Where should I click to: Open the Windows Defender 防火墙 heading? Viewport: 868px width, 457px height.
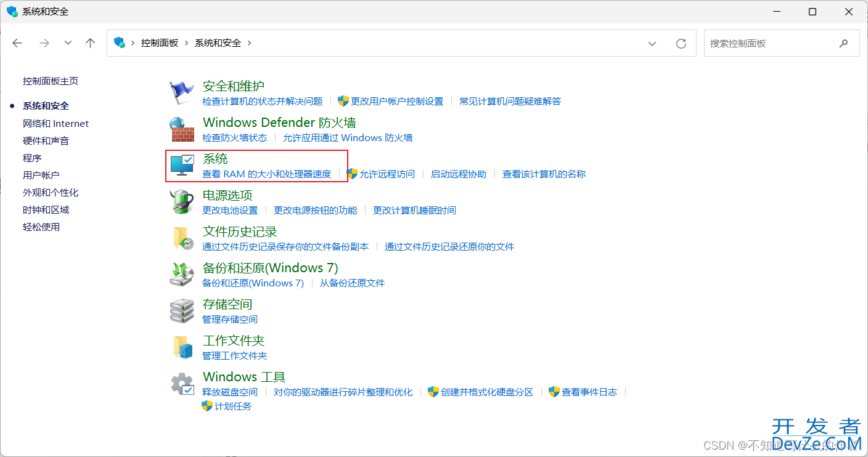279,122
